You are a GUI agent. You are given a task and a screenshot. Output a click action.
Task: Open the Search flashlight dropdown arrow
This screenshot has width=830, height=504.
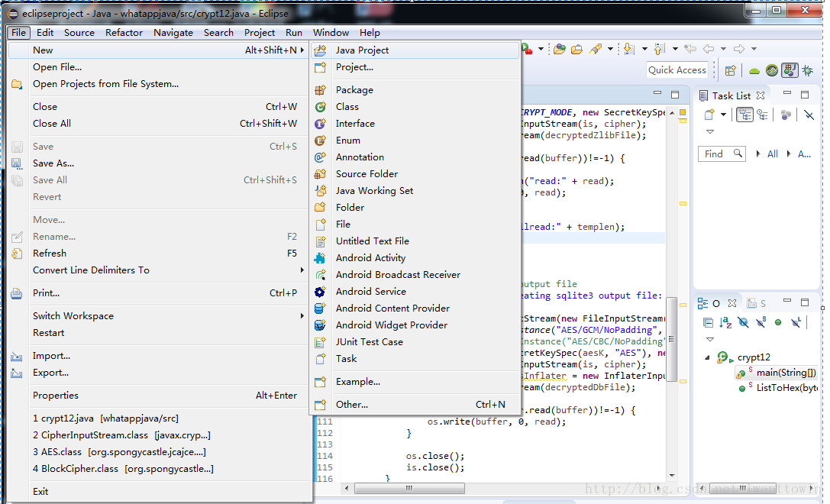[610, 49]
